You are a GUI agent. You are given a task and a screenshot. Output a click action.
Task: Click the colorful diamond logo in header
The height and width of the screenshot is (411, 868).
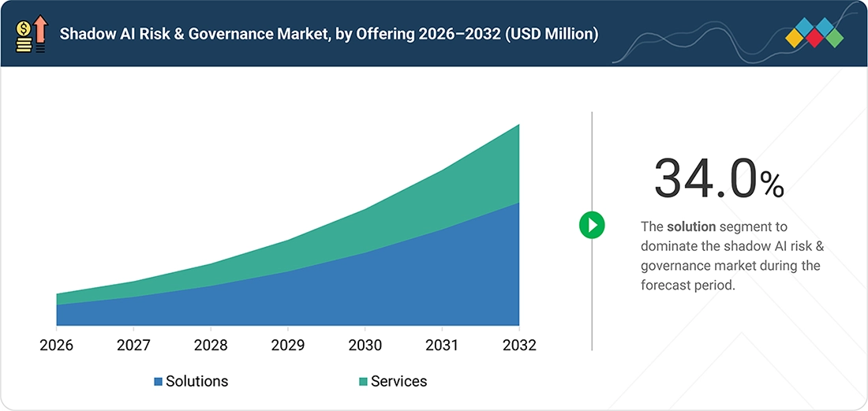[x=814, y=32]
